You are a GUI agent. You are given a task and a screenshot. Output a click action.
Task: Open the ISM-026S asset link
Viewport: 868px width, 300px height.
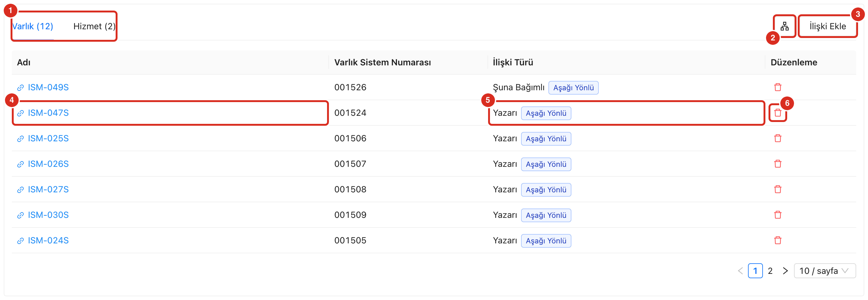pyautogui.click(x=48, y=164)
